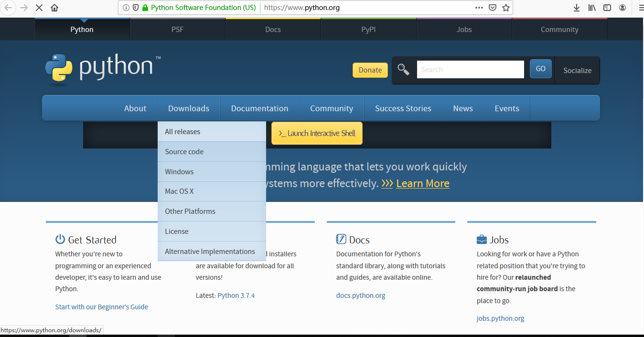Stop loading the page with X icon

(39, 8)
